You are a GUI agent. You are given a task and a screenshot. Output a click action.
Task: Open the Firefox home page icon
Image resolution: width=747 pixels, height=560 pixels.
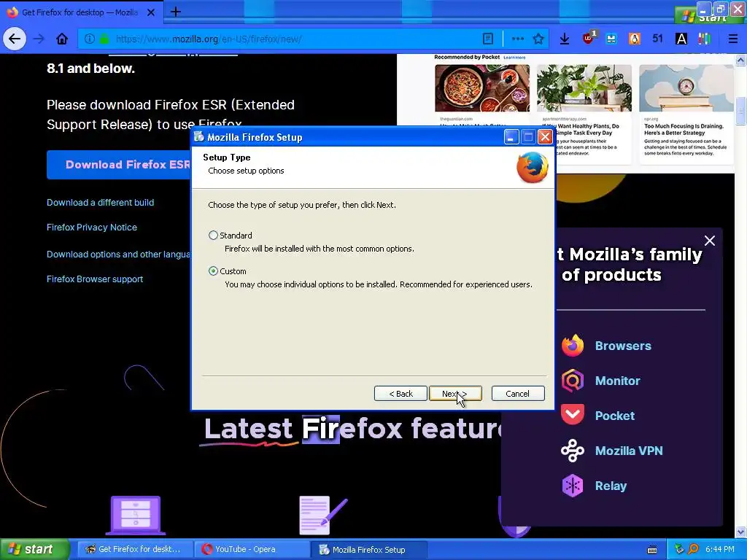pyautogui.click(x=62, y=39)
